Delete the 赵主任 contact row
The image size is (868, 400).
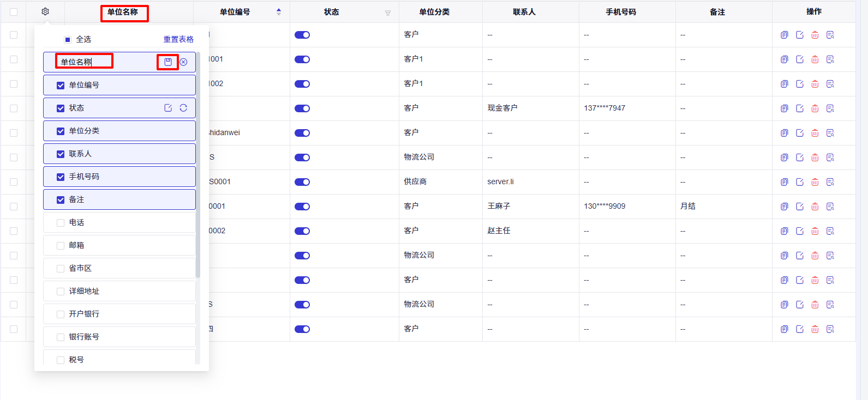pyautogui.click(x=815, y=231)
